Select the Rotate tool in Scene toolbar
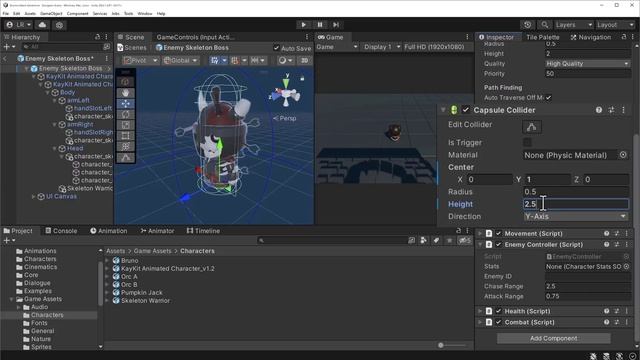640x360 pixels. (x=125, y=114)
